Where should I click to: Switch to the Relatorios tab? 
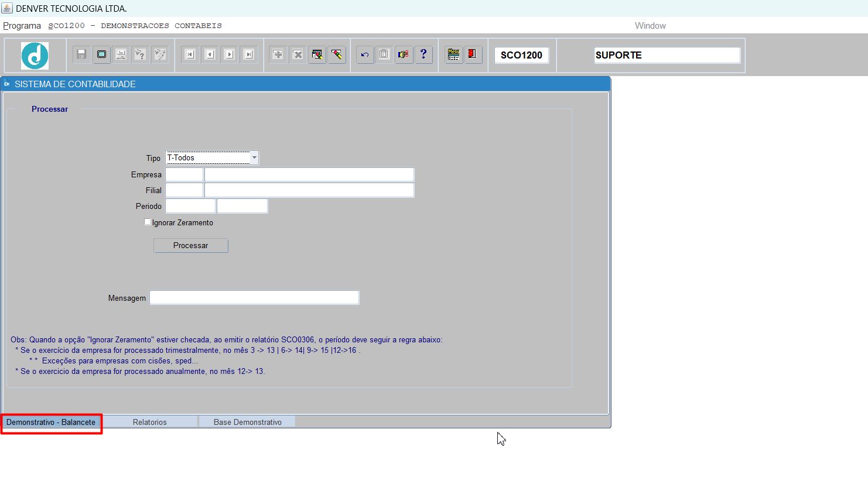click(149, 422)
